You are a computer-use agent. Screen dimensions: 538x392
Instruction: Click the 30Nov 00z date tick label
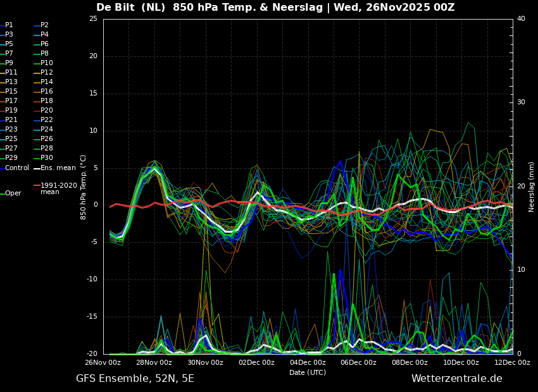click(206, 362)
